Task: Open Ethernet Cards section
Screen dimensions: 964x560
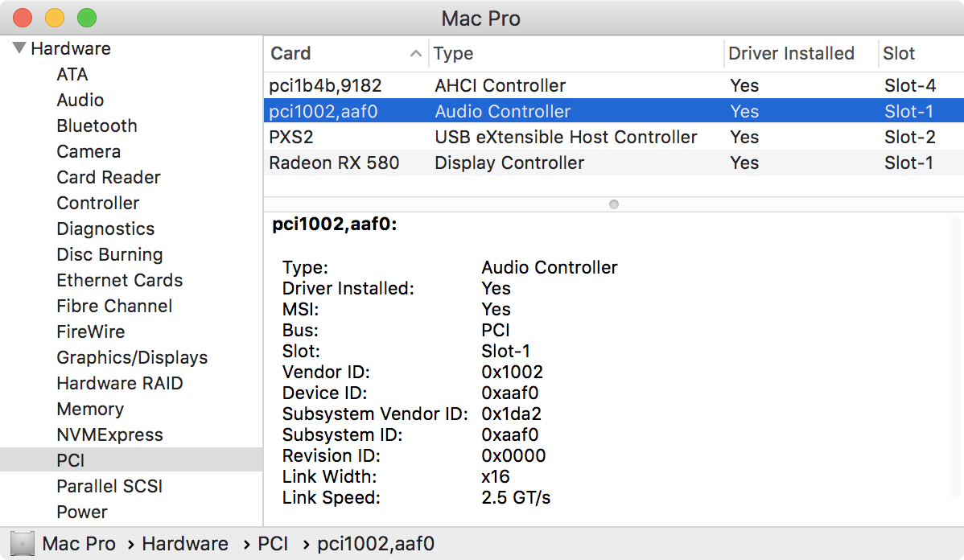Action: click(x=119, y=280)
